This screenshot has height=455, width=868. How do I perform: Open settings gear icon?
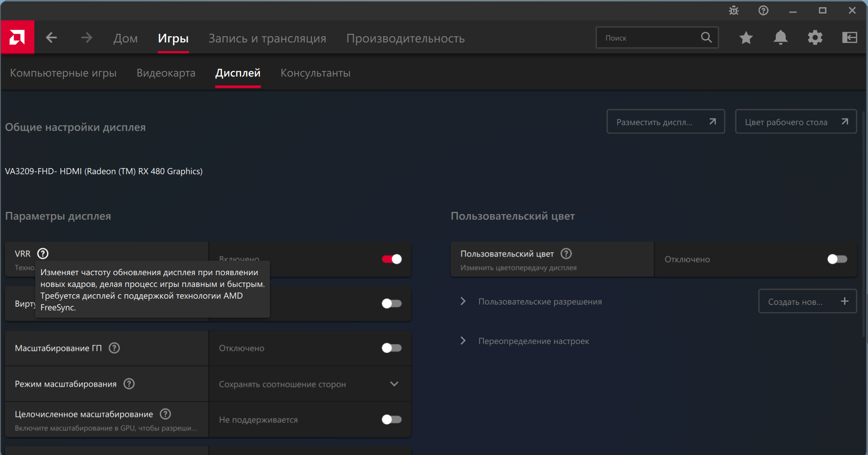(815, 38)
